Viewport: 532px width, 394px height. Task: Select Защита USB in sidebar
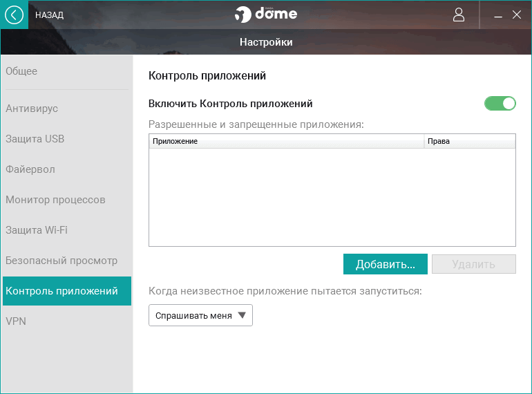tap(35, 139)
